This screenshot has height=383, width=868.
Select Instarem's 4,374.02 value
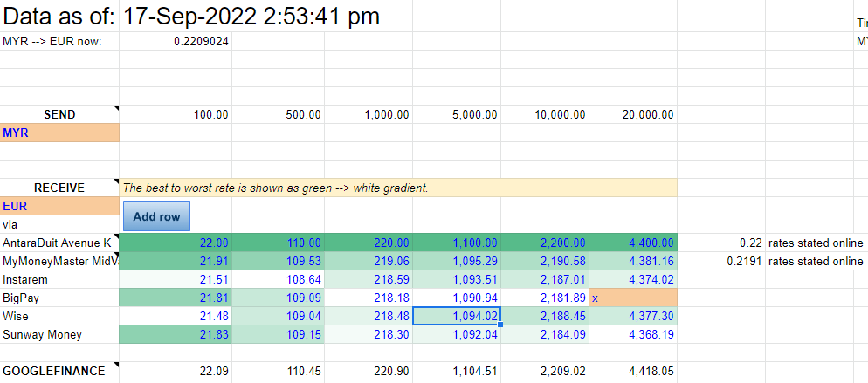point(633,279)
